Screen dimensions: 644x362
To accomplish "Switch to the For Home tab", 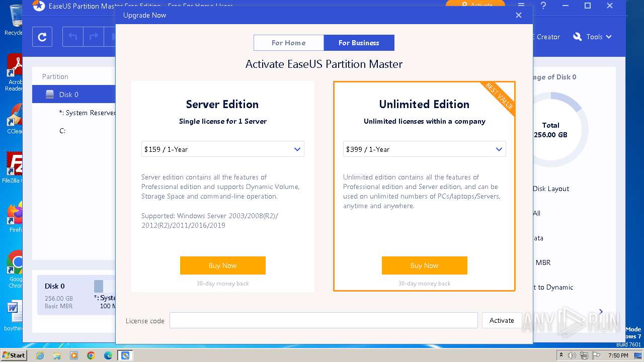I will click(289, 43).
